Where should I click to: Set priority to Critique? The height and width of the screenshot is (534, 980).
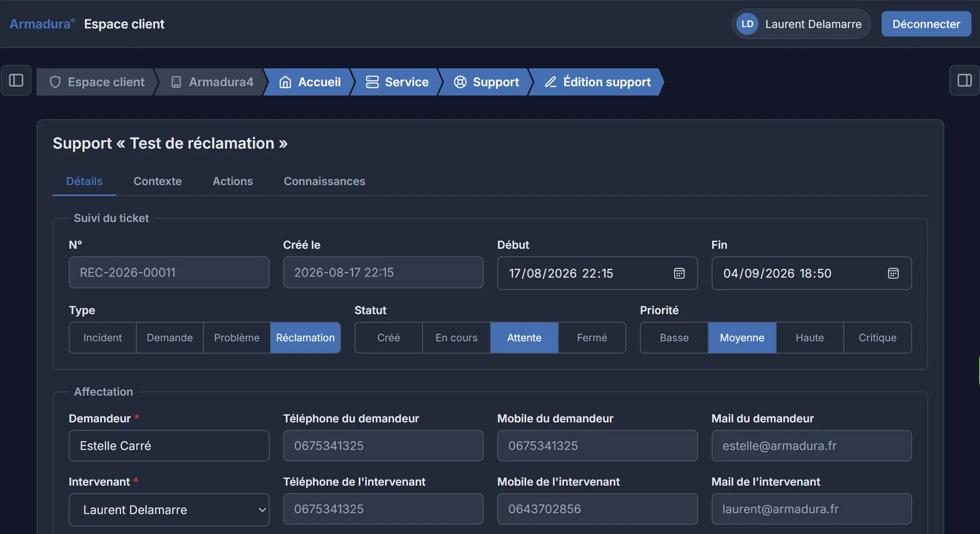(x=878, y=337)
